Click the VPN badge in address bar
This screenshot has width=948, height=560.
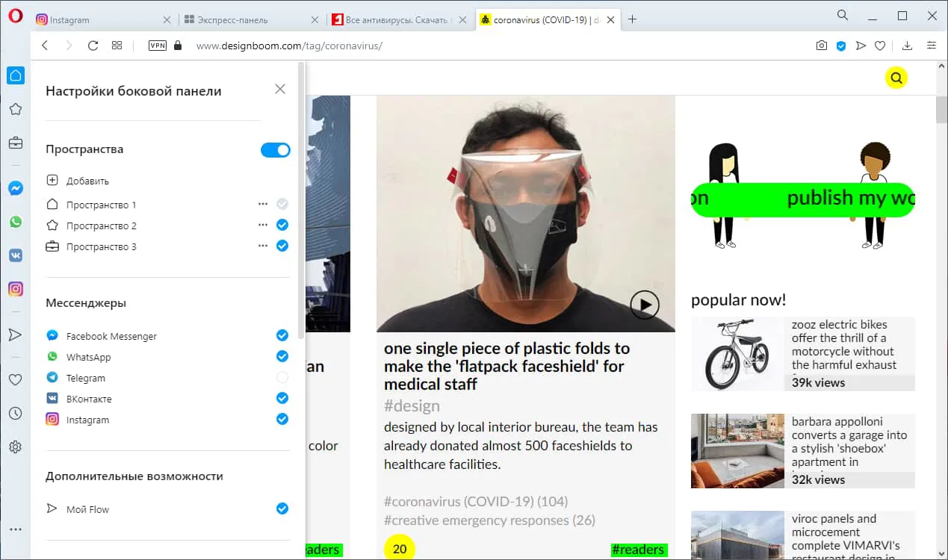point(158,46)
